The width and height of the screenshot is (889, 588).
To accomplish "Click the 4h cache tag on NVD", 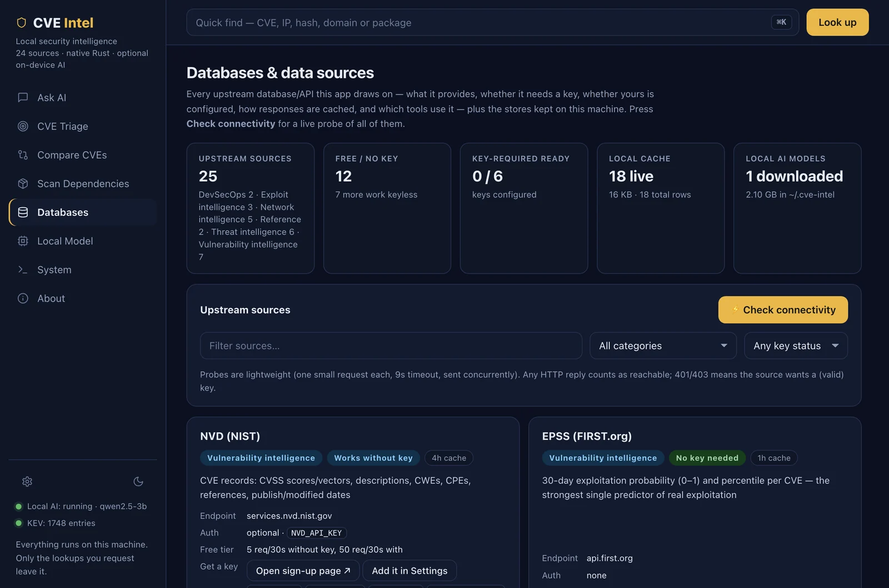I will tap(449, 458).
